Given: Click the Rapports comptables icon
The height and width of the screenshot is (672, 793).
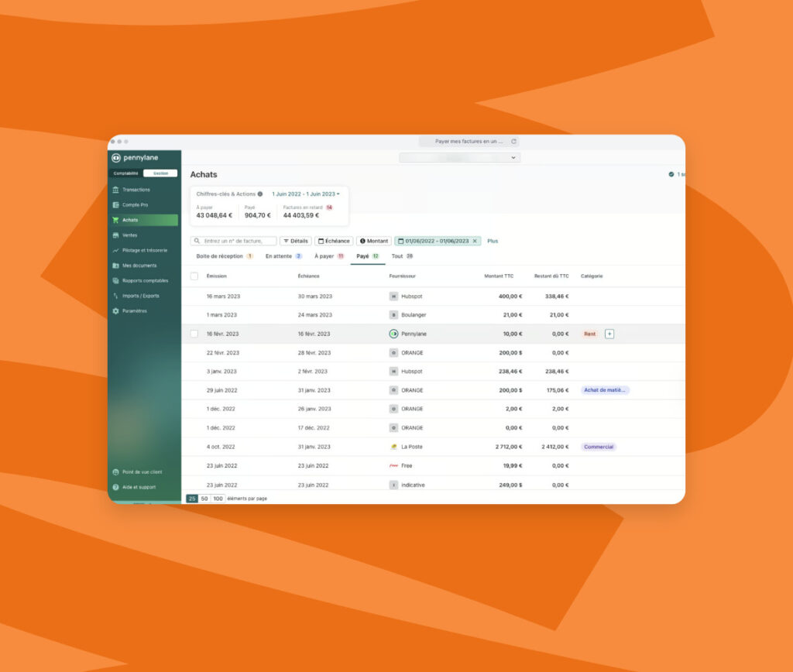Looking at the screenshot, I should [x=115, y=280].
